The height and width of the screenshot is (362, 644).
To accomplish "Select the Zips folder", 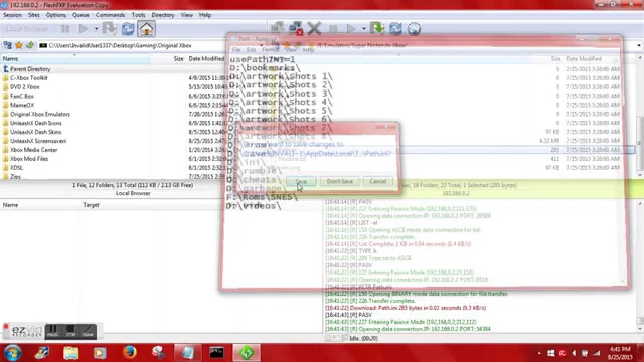I will (16, 177).
